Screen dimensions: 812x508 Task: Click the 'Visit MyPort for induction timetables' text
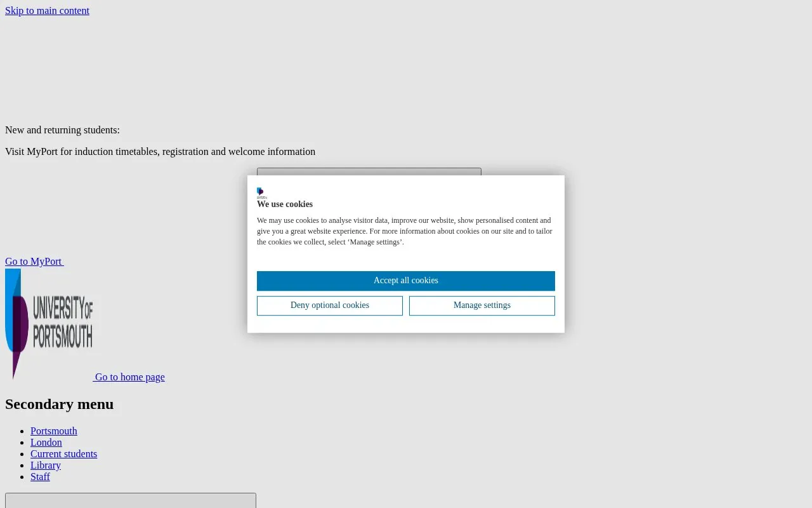click(x=160, y=152)
